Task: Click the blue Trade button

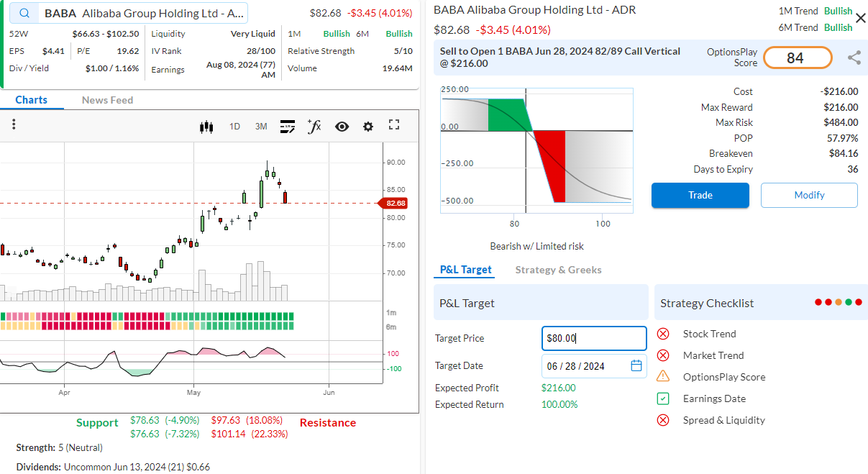Action: 700,195
